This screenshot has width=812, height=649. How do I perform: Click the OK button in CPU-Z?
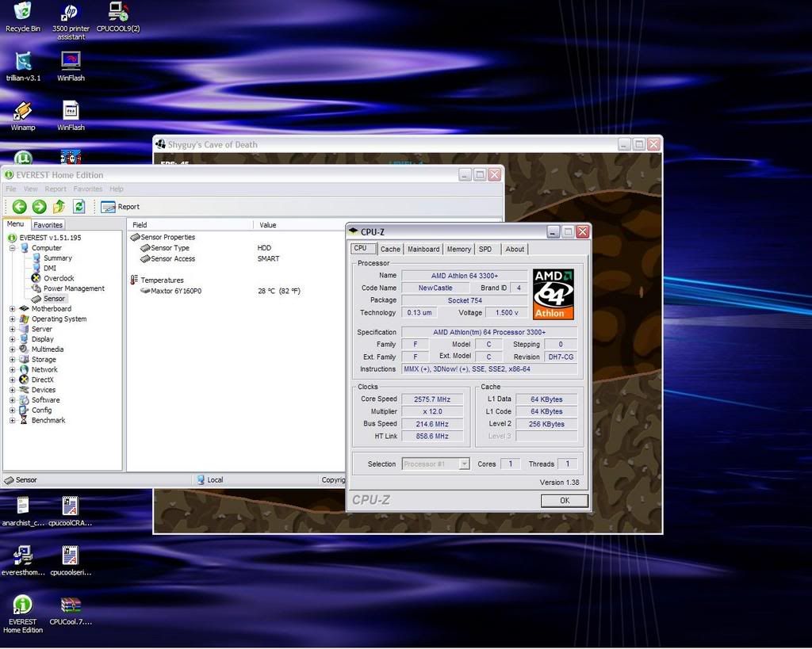tap(564, 501)
